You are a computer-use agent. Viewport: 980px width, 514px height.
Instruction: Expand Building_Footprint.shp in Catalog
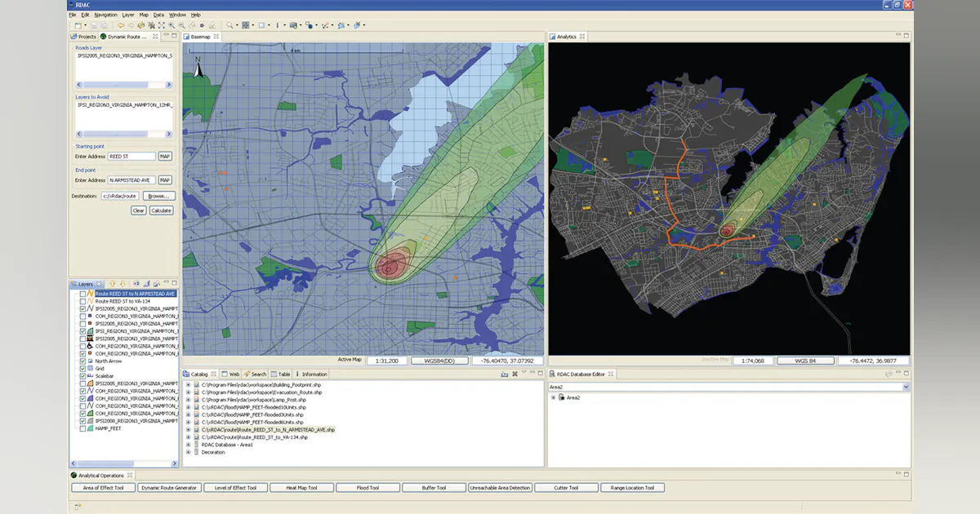(188, 383)
